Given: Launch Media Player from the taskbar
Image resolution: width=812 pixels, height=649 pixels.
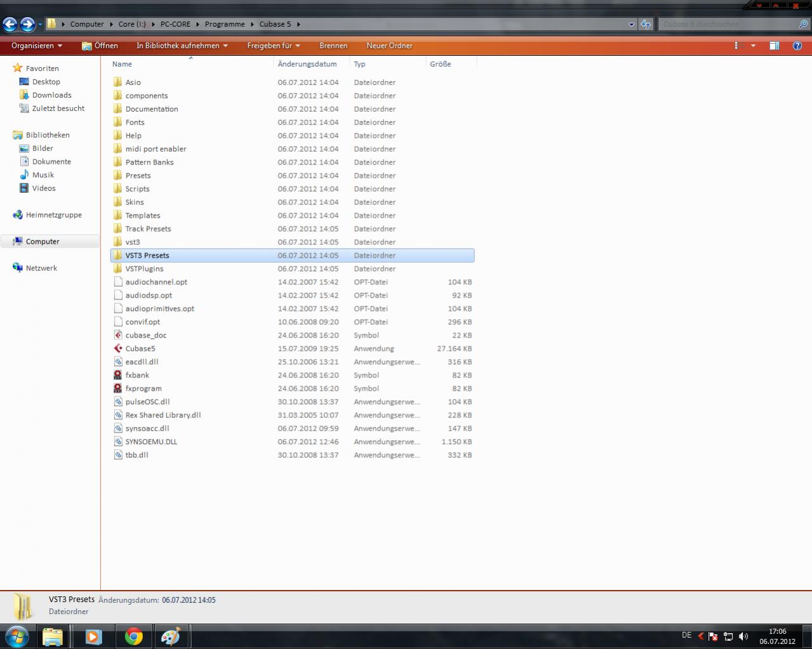Looking at the screenshot, I should point(93,636).
